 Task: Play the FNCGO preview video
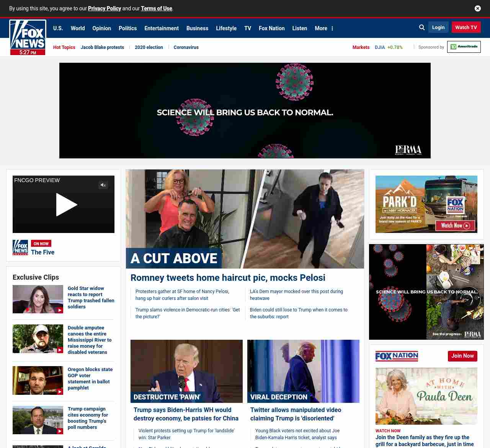click(66, 205)
